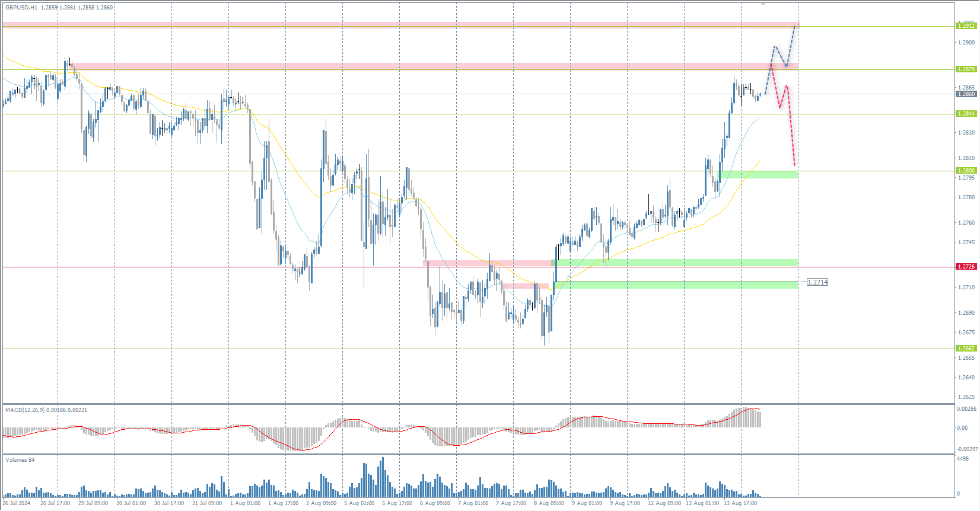
Task: Click the 9 Aug 17:00 time label
Action: 625,503
